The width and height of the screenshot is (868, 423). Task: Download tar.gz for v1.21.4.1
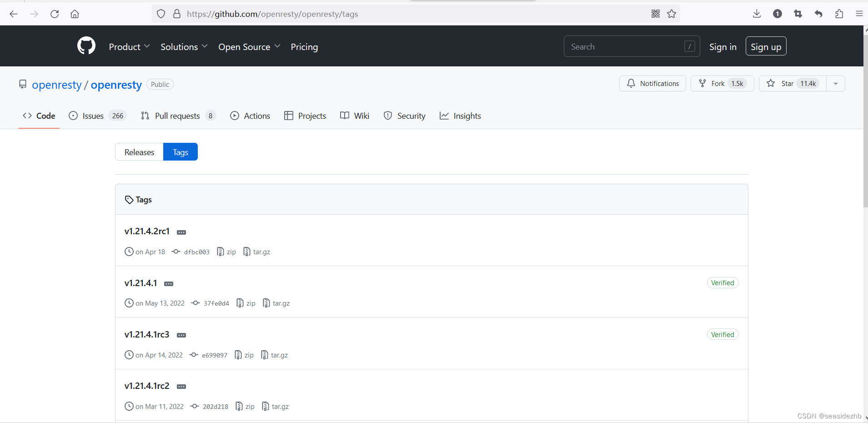(276, 303)
